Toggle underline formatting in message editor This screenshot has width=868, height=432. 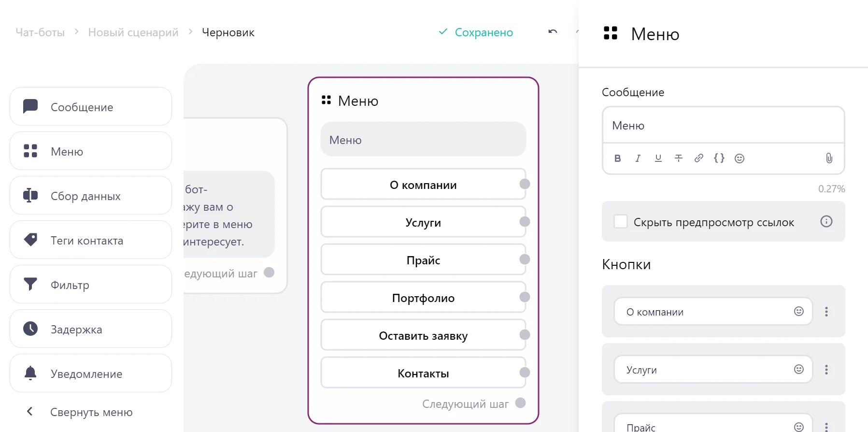[x=658, y=158]
